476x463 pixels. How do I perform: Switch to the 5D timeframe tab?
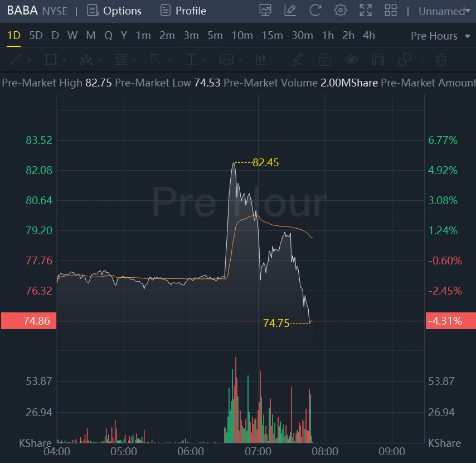point(36,36)
